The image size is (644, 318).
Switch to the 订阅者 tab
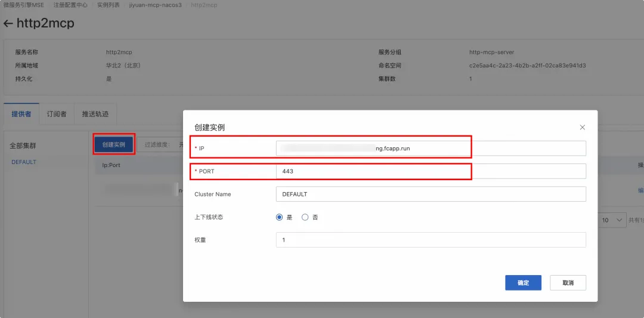(x=57, y=114)
